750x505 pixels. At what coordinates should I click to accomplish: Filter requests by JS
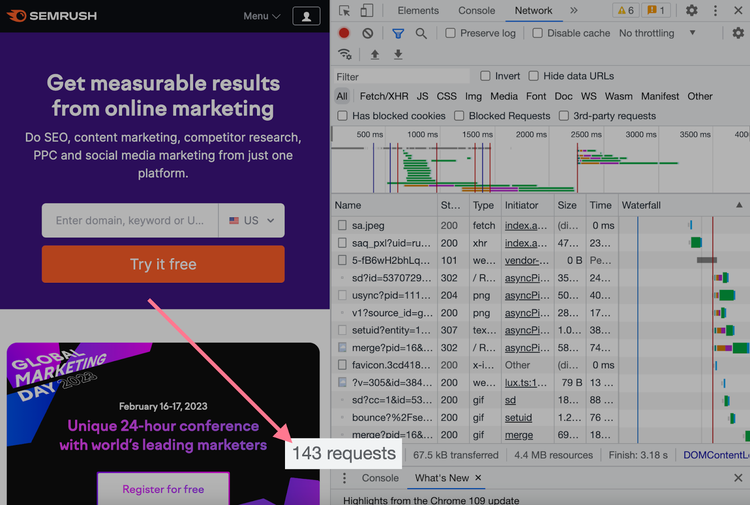coord(422,96)
